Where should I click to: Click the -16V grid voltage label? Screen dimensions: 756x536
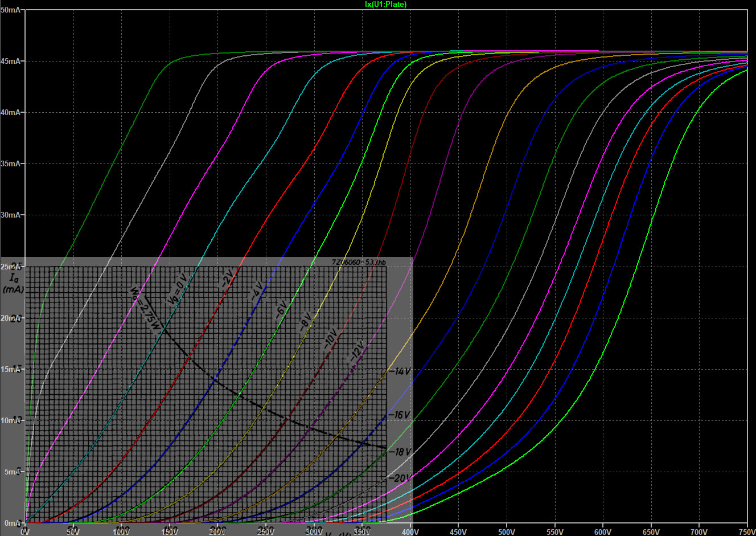click(x=401, y=415)
